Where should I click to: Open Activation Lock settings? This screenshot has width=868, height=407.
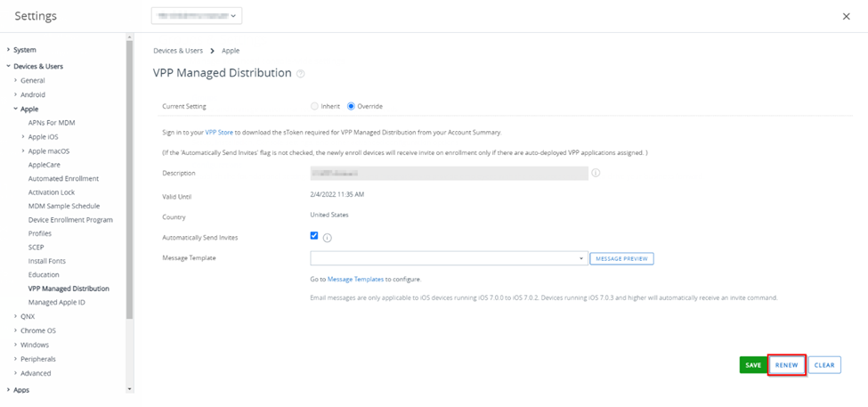tap(52, 192)
